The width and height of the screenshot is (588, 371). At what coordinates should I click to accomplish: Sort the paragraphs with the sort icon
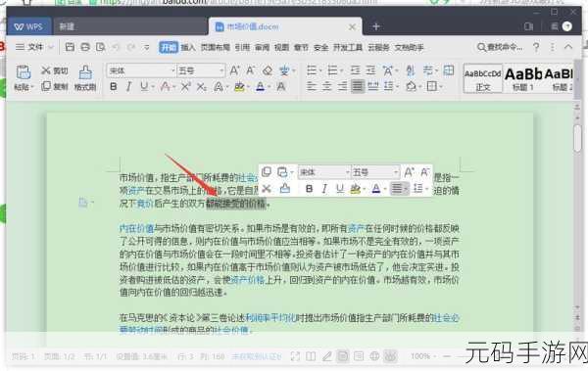tap(411, 70)
